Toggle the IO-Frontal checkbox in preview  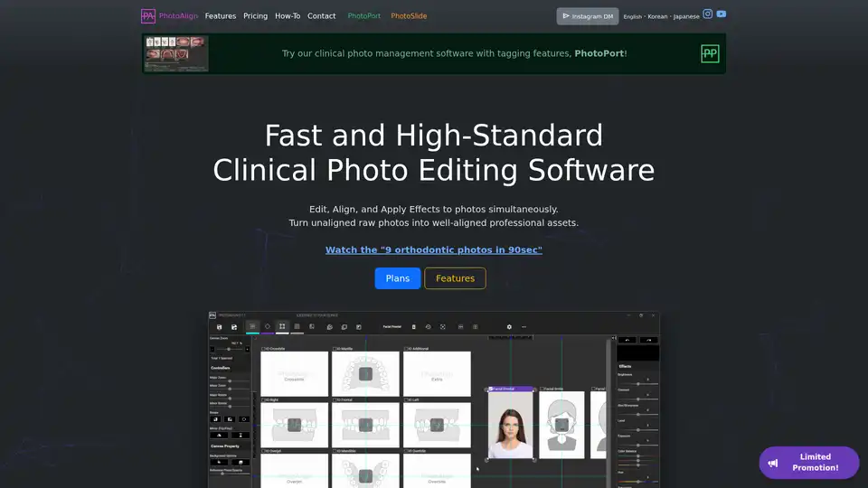point(335,399)
